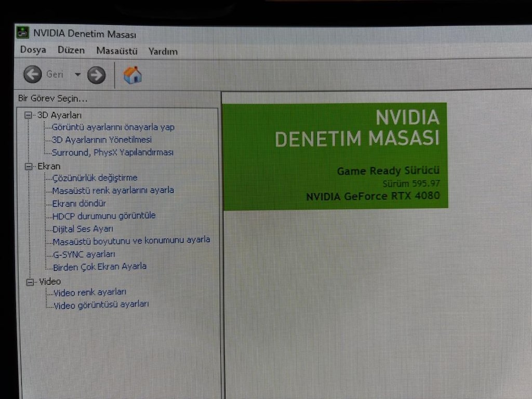Collapse the Ekran tree node

[x=29, y=167]
